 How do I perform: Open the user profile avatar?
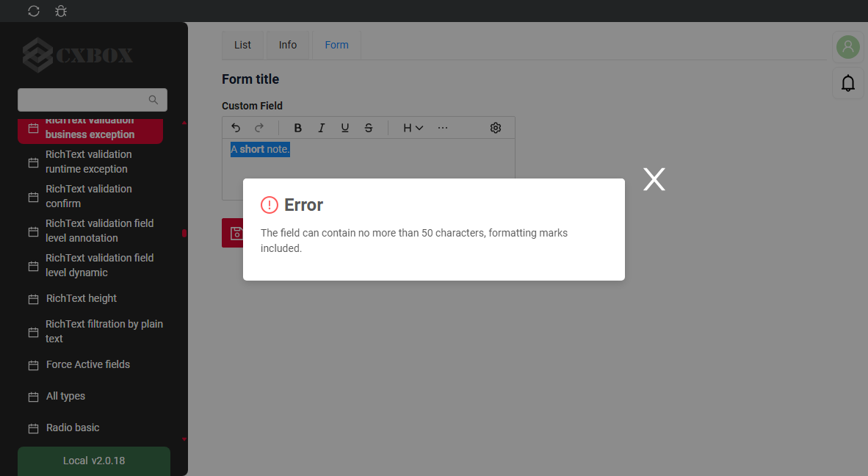pos(848,47)
